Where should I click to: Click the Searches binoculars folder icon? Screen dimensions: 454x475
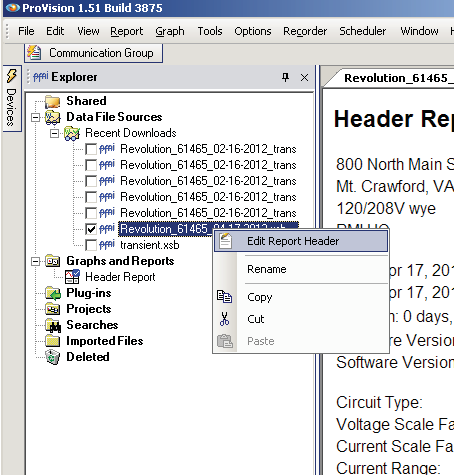coord(53,325)
